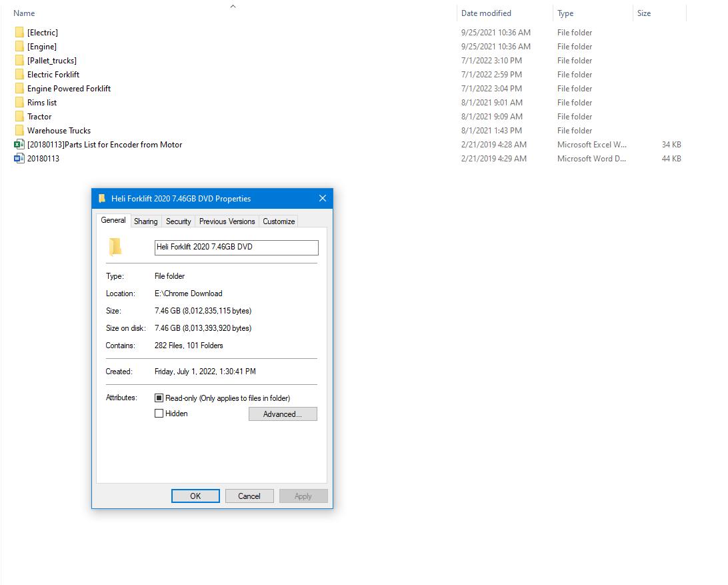Select the [Pallet_trucks] folder name

[x=52, y=61]
